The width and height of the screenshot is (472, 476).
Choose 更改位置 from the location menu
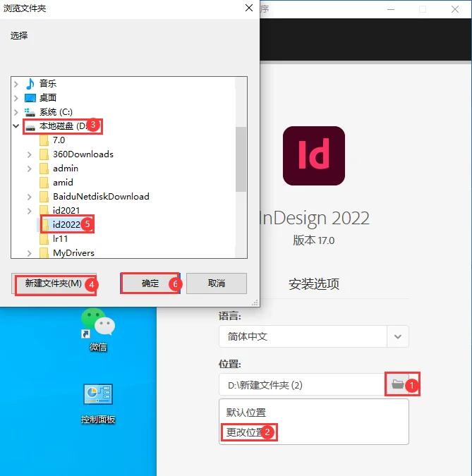click(x=246, y=432)
